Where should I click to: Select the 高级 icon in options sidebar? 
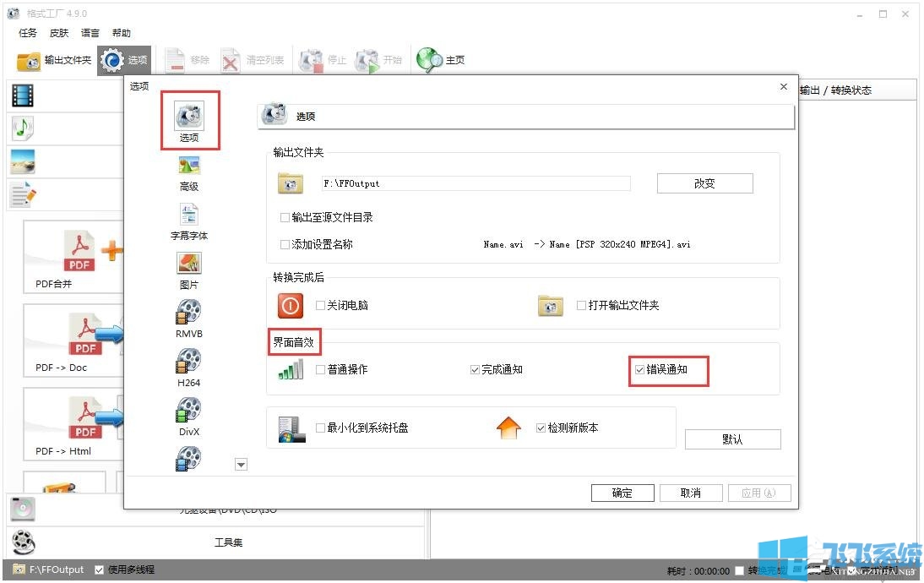click(188, 166)
